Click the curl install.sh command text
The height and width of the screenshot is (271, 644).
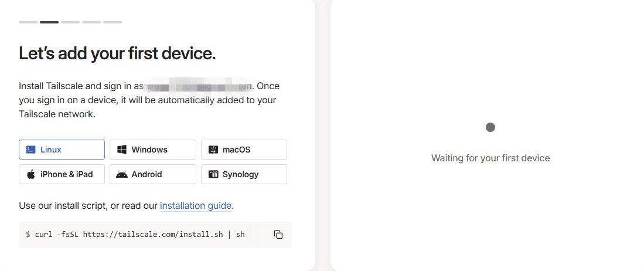(x=135, y=235)
